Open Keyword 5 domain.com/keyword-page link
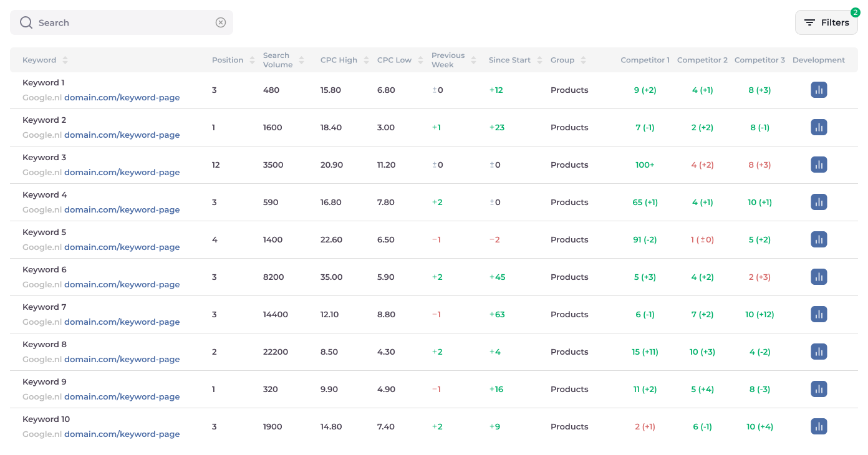 point(122,247)
